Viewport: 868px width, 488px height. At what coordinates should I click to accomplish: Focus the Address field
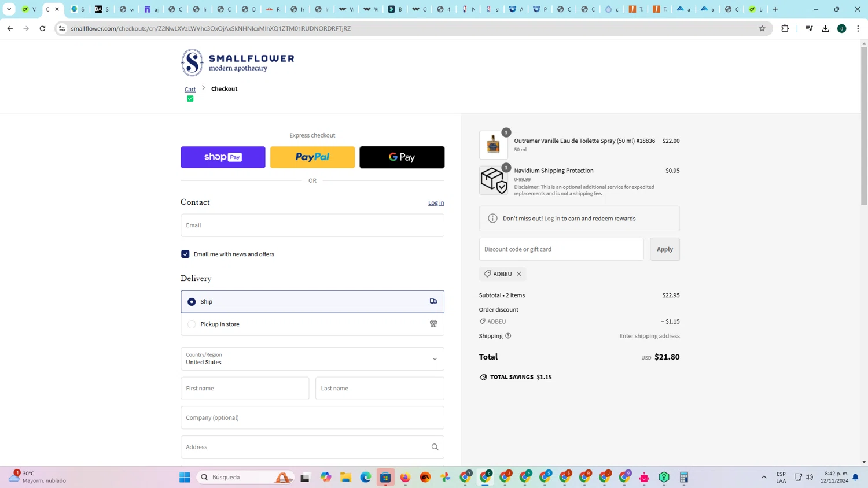click(x=312, y=447)
